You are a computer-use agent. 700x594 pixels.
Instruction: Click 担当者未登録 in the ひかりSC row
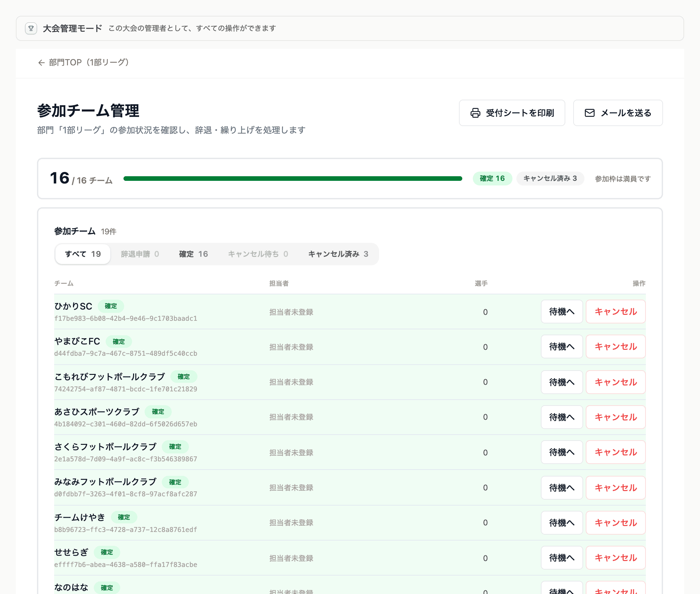(x=291, y=312)
